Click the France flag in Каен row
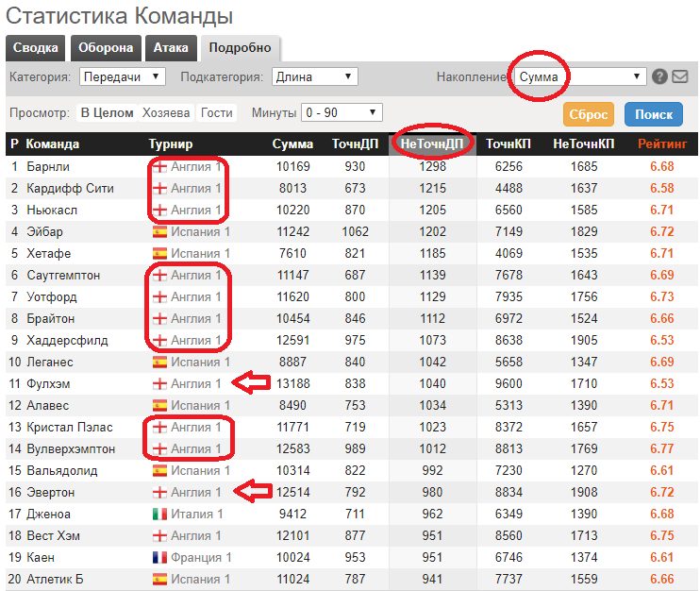Screen dimensions: 700x591 tap(158, 557)
